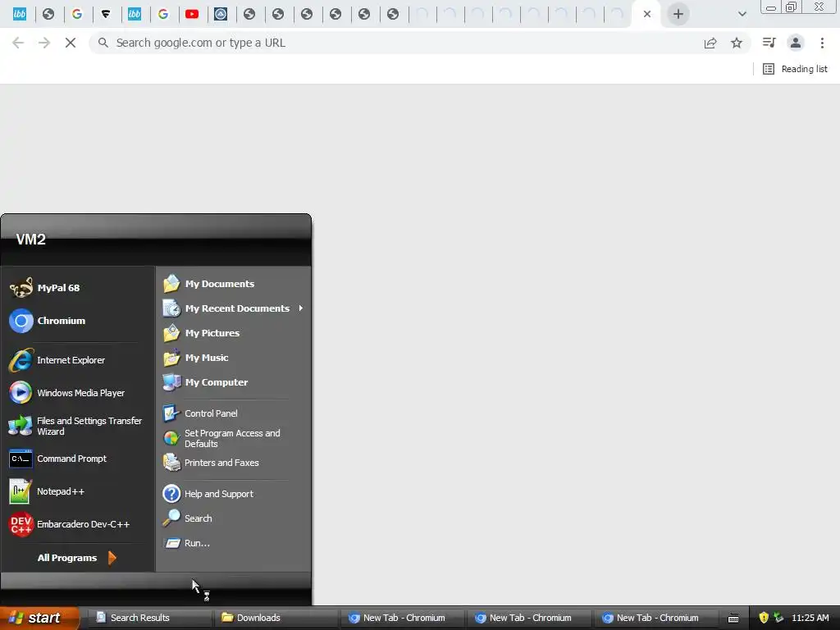
Task: Open the Chromium profile avatar
Action: (x=796, y=43)
